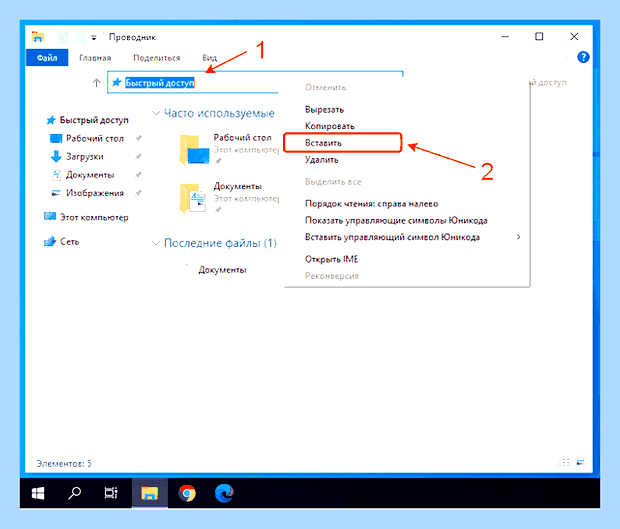Launch Microsoft Edge from the taskbar
This screenshot has height=529, width=620.
point(224,493)
